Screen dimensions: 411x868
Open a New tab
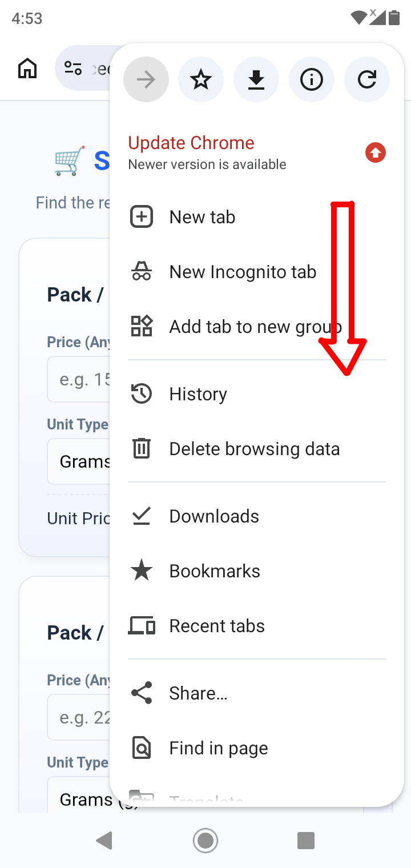tap(257, 217)
